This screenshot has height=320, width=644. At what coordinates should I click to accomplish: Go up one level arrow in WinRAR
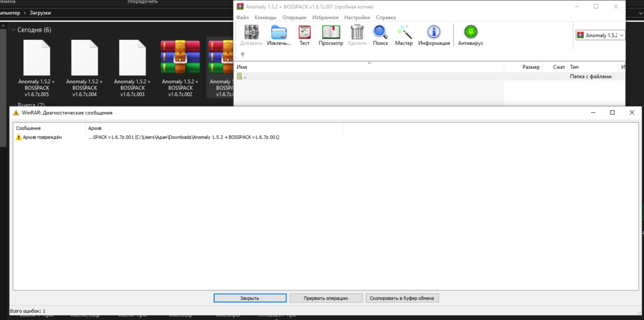pos(243,55)
